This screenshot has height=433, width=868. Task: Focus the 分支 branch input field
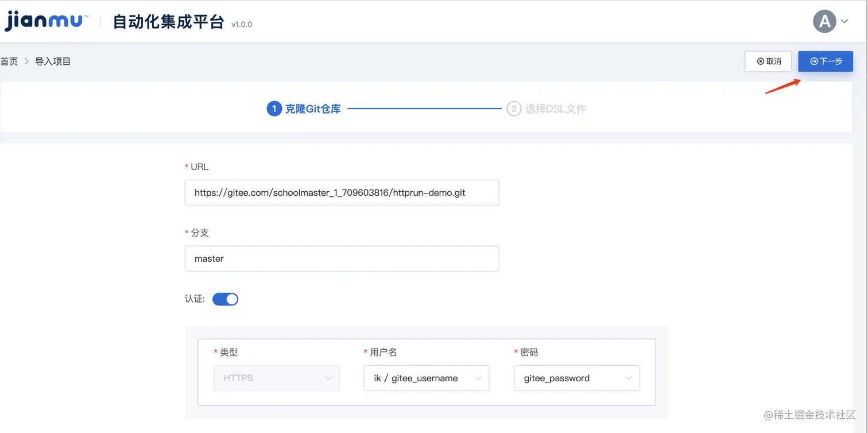[342, 258]
